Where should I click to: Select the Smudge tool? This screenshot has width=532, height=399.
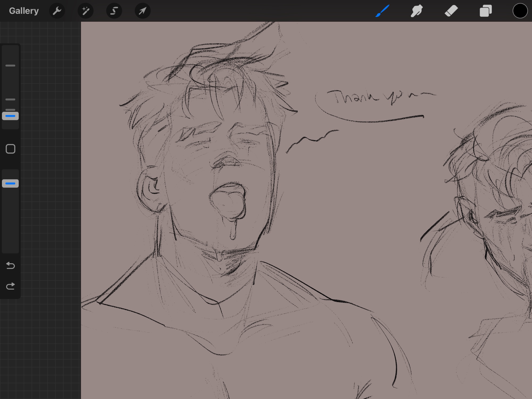[417, 11]
